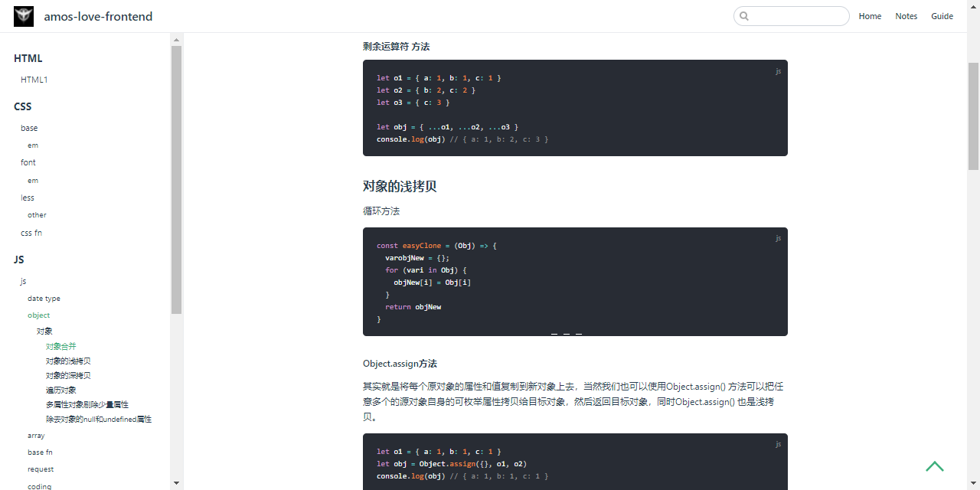Jump to 遍历对象 in sidebar

click(x=61, y=390)
